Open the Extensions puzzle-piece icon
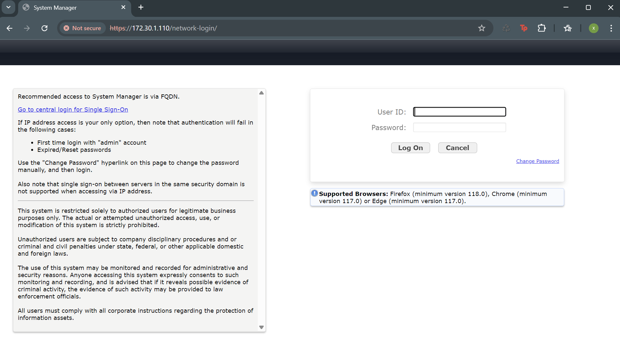 pyautogui.click(x=541, y=28)
